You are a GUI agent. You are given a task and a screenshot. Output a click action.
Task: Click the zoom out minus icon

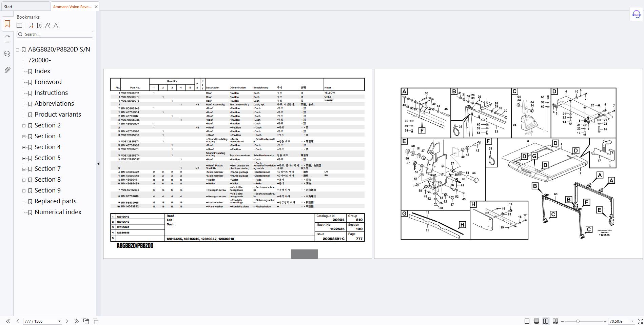[562, 321]
